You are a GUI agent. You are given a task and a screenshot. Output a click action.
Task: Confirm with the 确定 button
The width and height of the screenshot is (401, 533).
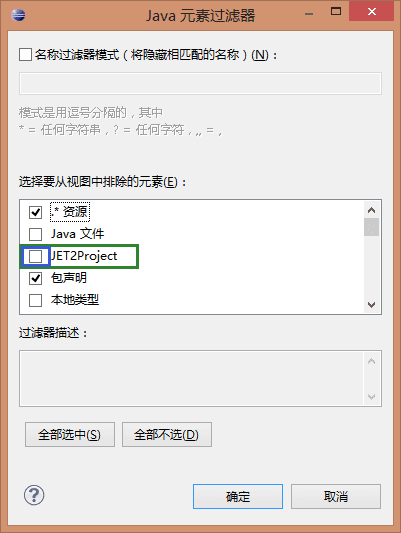238,496
